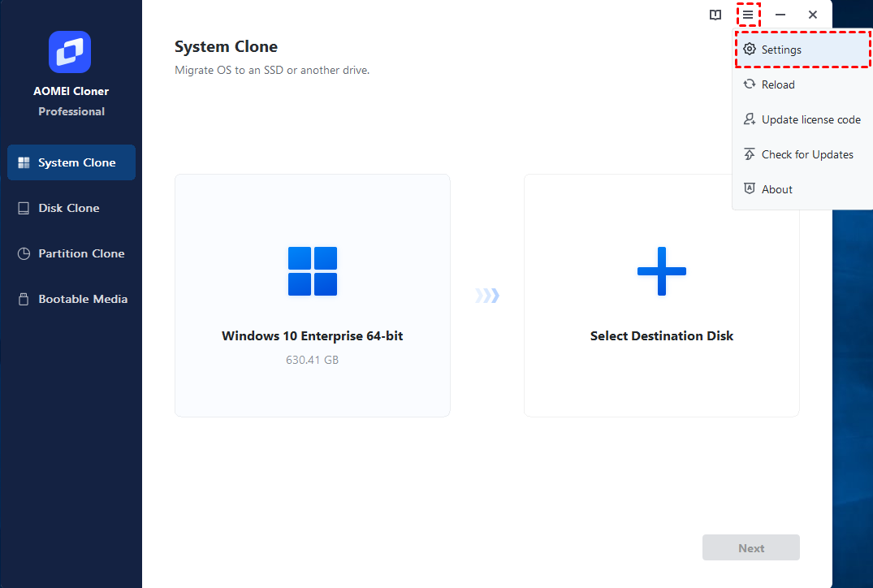Choose Reload from the menu
Viewport: 873px width, 588px height.
802,84
